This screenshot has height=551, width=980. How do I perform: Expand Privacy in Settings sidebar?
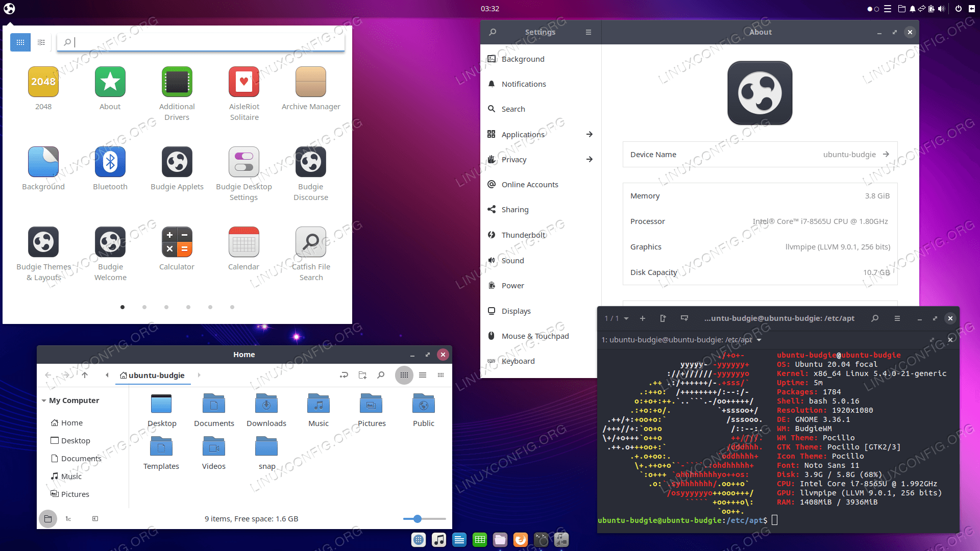pyautogui.click(x=541, y=159)
